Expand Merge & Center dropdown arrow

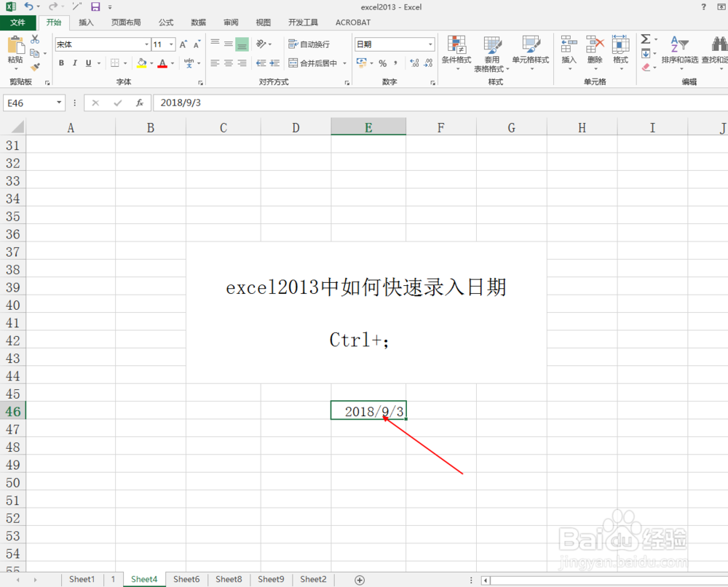point(344,63)
